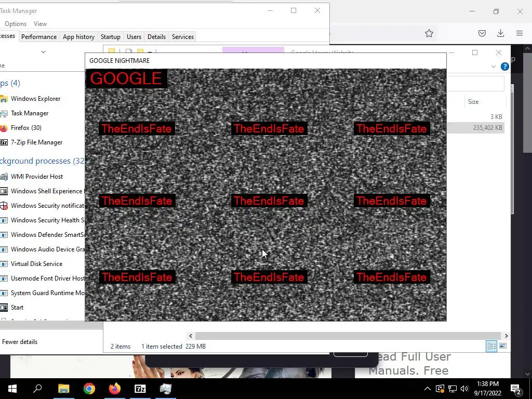Click the top-right TheEndIsFate label
Screen dimensions: 532x399
(392, 129)
